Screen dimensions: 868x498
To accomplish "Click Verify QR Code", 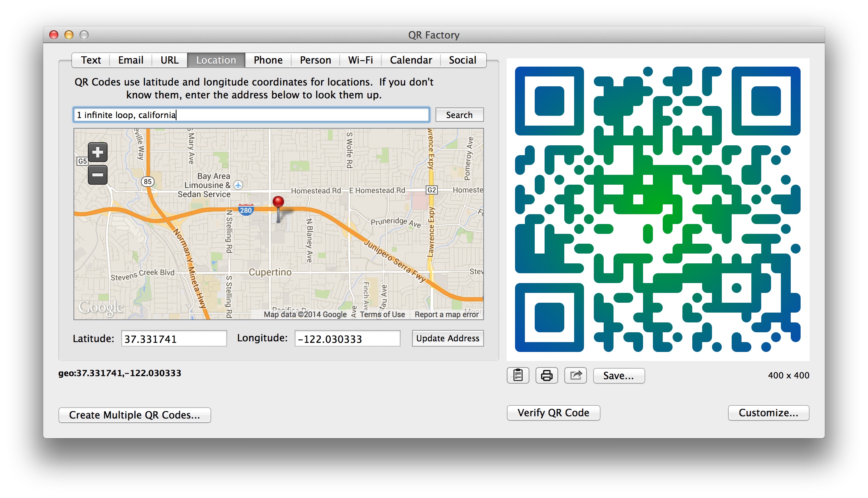I will (553, 412).
